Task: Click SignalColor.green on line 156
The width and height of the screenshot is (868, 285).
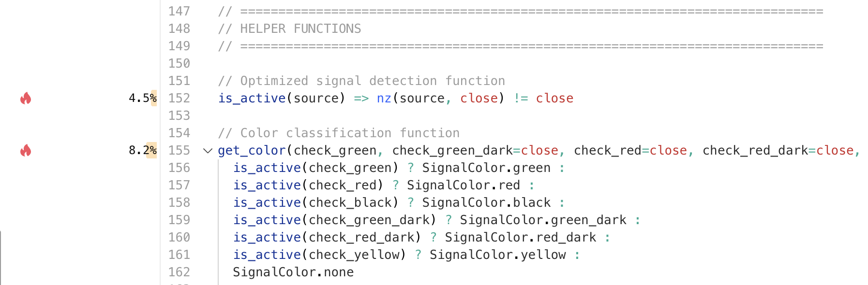Action: pos(486,168)
